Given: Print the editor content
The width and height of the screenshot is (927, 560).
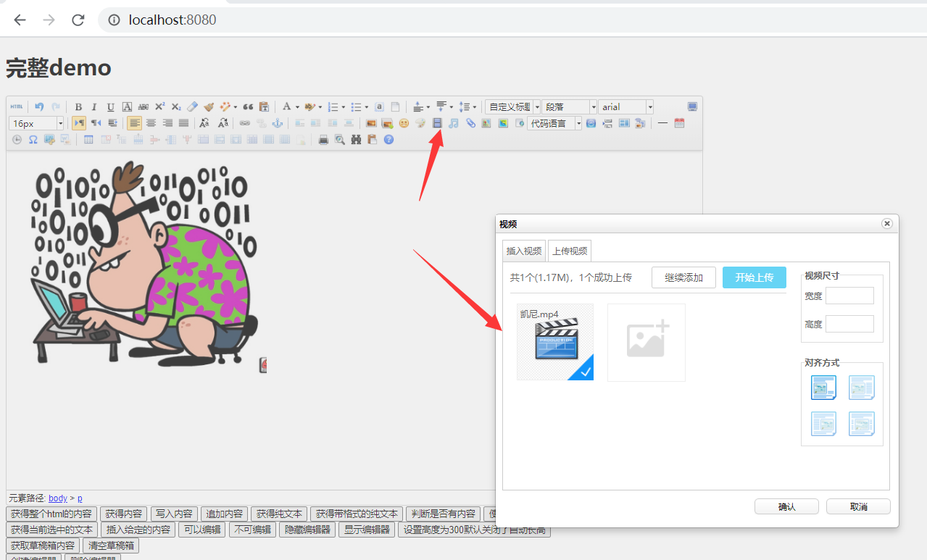Looking at the screenshot, I should coord(323,140).
